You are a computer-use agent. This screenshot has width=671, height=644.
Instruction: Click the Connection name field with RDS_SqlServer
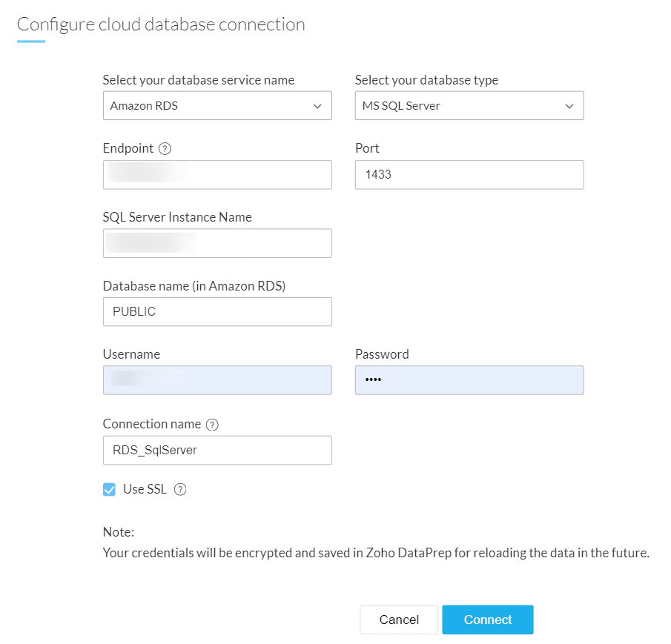click(216, 450)
